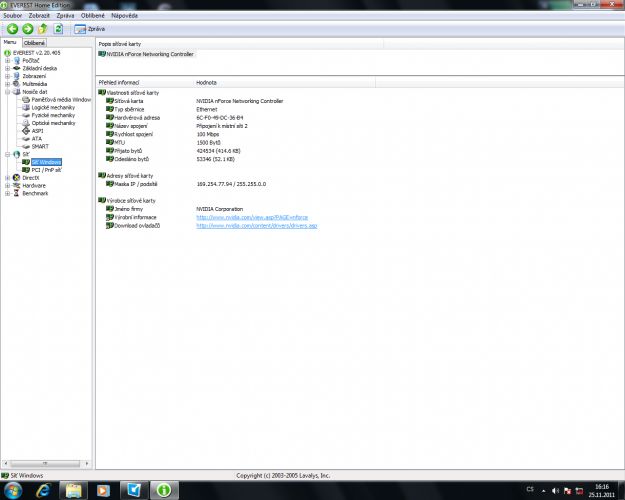The image size is (625, 500).
Task: Click the volume speaker tray icon
Action: point(555,491)
